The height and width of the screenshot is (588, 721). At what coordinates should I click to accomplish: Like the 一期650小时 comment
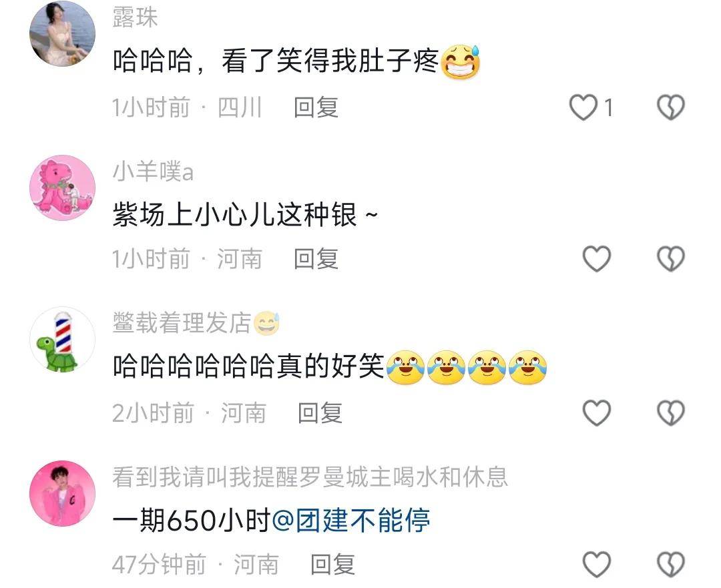tap(596, 564)
